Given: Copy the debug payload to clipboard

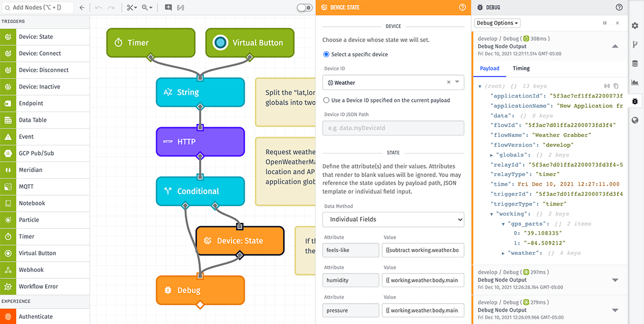Looking at the screenshot, I should point(616,86).
